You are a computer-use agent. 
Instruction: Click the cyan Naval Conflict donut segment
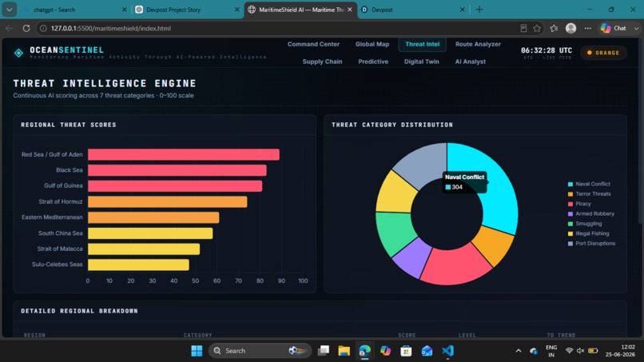(498, 197)
